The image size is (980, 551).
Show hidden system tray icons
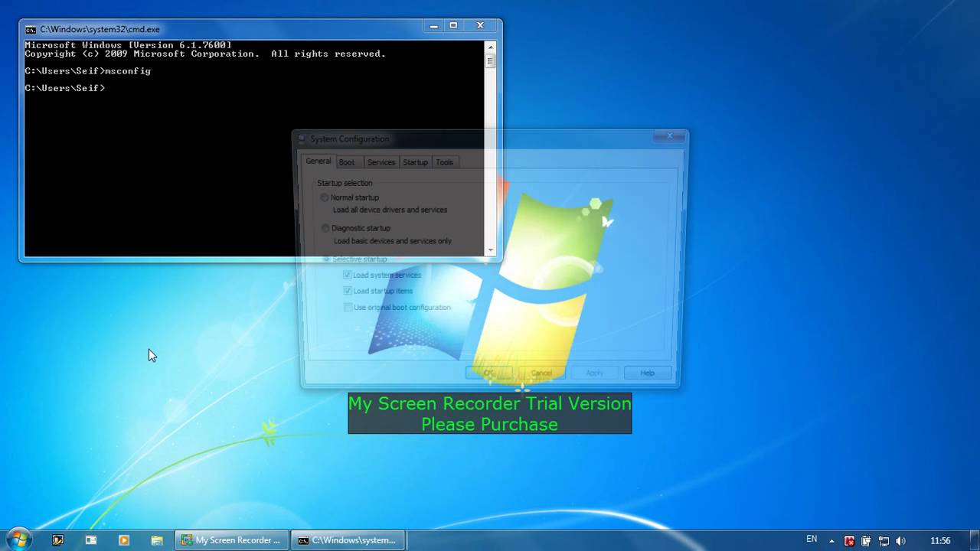point(831,540)
